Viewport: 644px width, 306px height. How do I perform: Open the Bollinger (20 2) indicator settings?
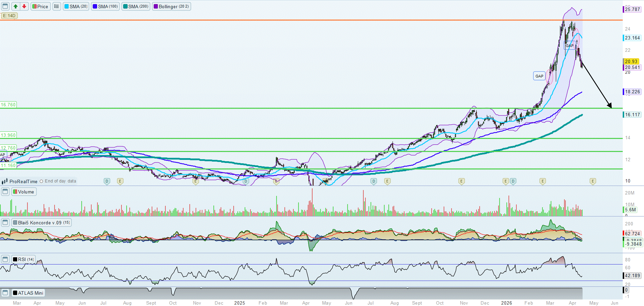point(171,7)
